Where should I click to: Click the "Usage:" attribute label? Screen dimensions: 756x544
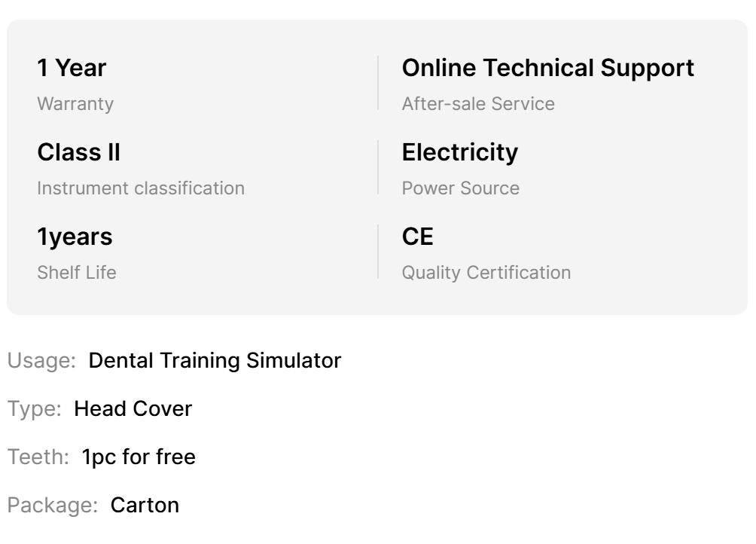pos(42,360)
